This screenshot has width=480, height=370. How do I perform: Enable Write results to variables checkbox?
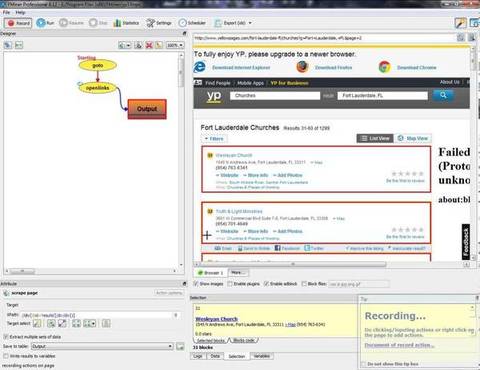[x=6, y=356]
